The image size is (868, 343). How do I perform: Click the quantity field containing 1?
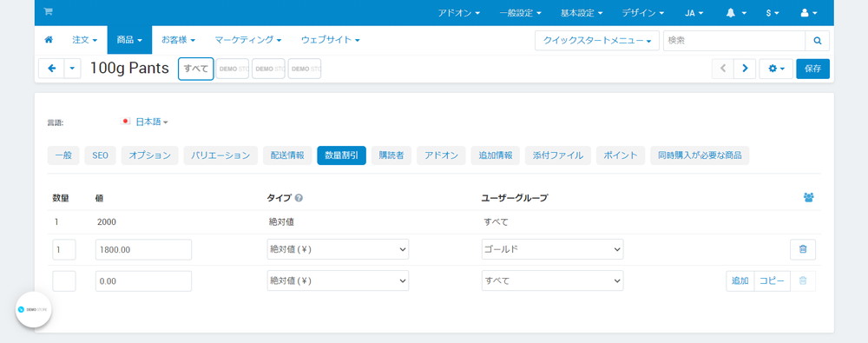63,249
